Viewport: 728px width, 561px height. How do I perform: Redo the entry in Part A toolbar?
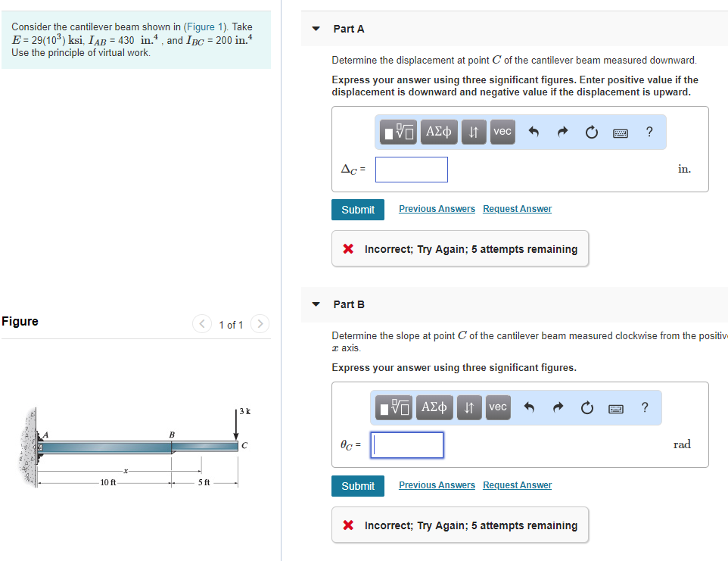[x=562, y=132]
